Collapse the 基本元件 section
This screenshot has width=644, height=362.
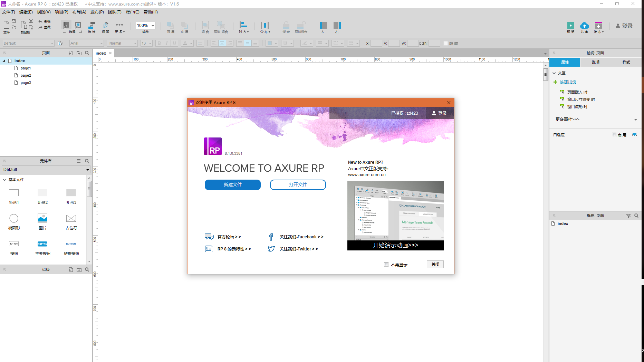pyautogui.click(x=5, y=180)
